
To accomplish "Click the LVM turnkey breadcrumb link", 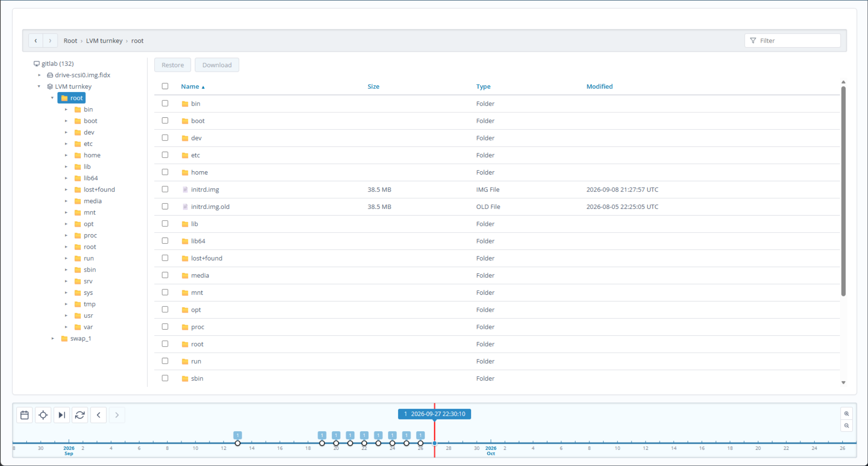I will coord(104,41).
